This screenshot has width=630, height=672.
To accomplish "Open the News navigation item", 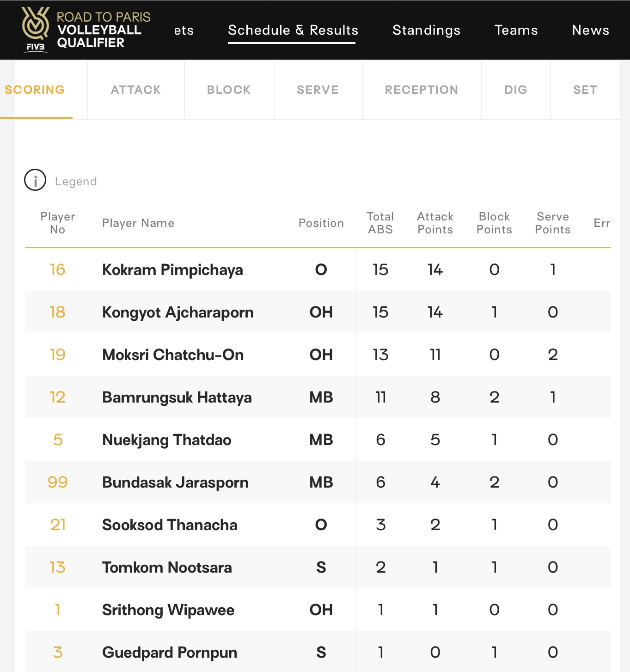I will point(591,30).
